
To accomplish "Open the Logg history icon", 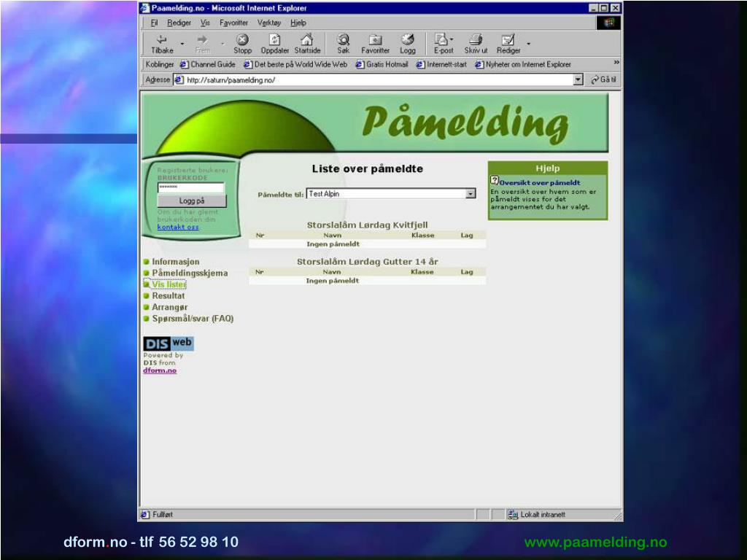I will 407,39.
